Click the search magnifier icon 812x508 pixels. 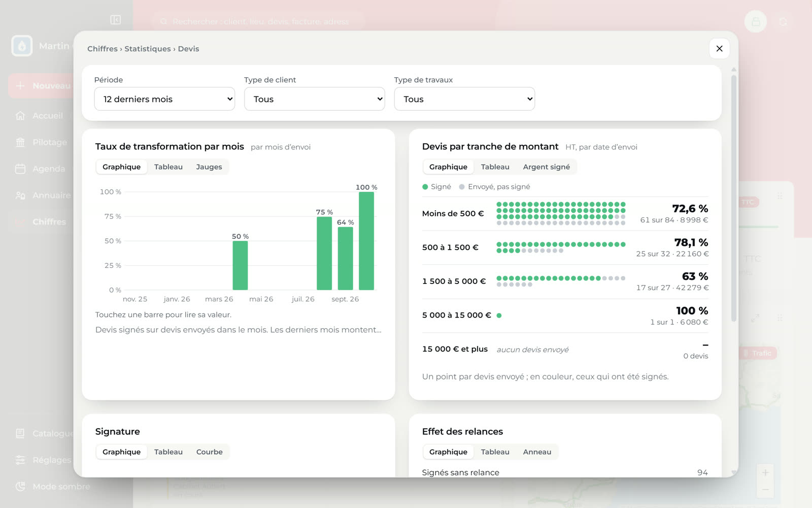(163, 21)
